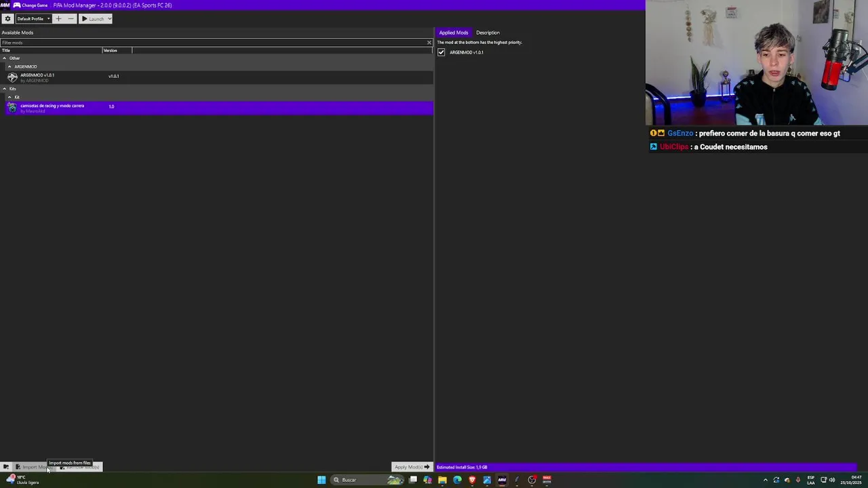868x488 pixels.
Task: Open the mods folder icon at bottom left
Action: (x=5, y=467)
